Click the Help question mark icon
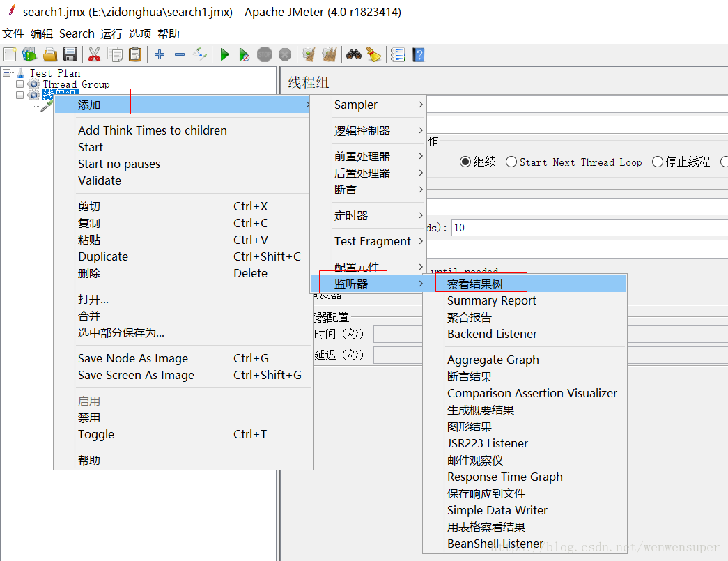Viewport: 728px width, 561px height. pos(418,55)
